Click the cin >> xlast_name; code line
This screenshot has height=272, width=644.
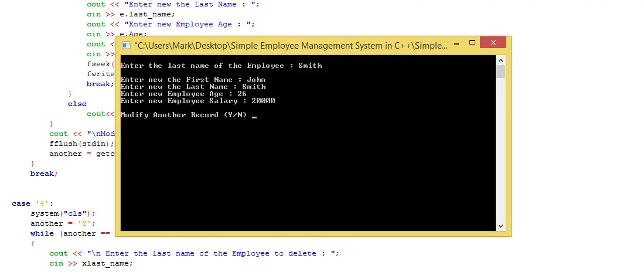91,263
